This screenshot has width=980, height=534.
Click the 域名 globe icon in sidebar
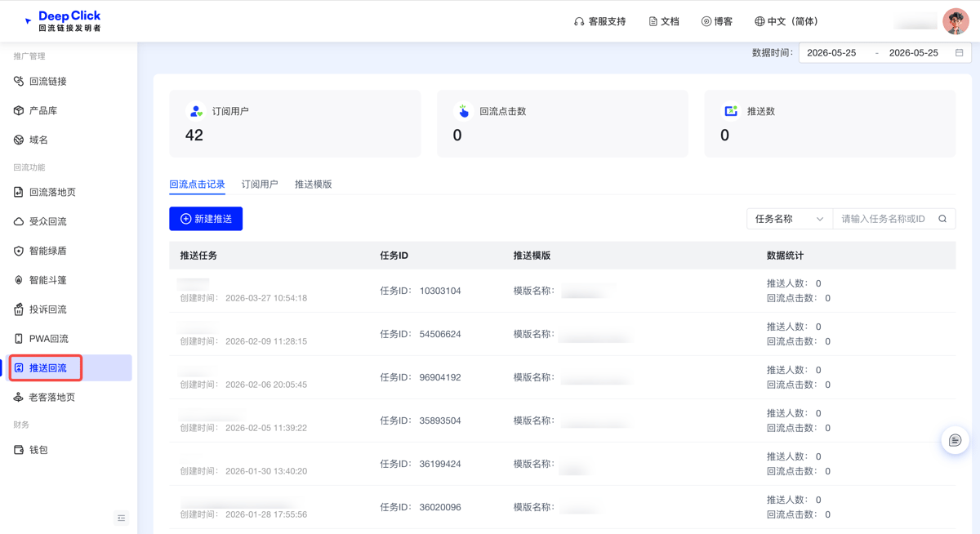click(x=19, y=140)
